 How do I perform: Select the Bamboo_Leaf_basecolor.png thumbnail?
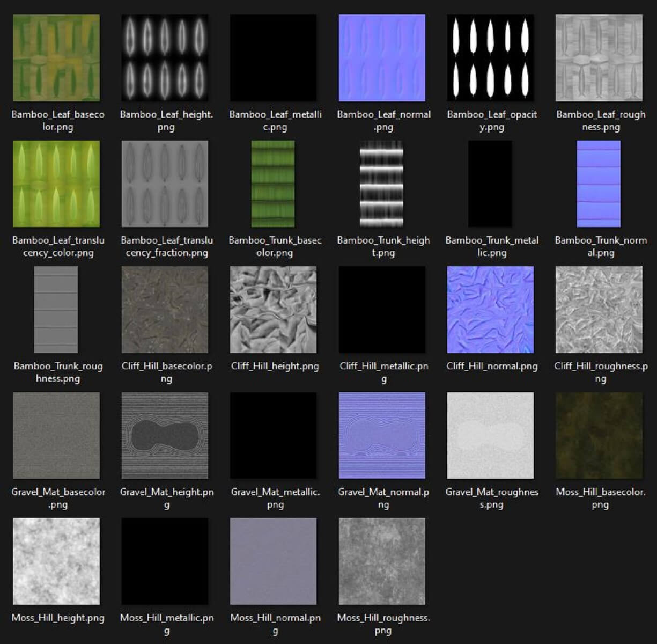click(56, 58)
